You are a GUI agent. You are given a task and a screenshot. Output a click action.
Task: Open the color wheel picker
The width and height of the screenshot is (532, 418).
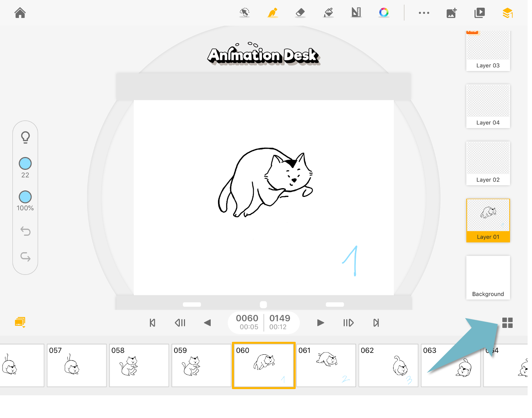pos(384,13)
